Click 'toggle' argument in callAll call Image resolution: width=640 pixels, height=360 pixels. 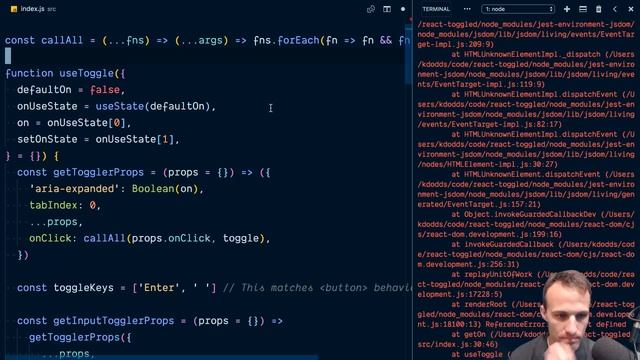[241, 238]
